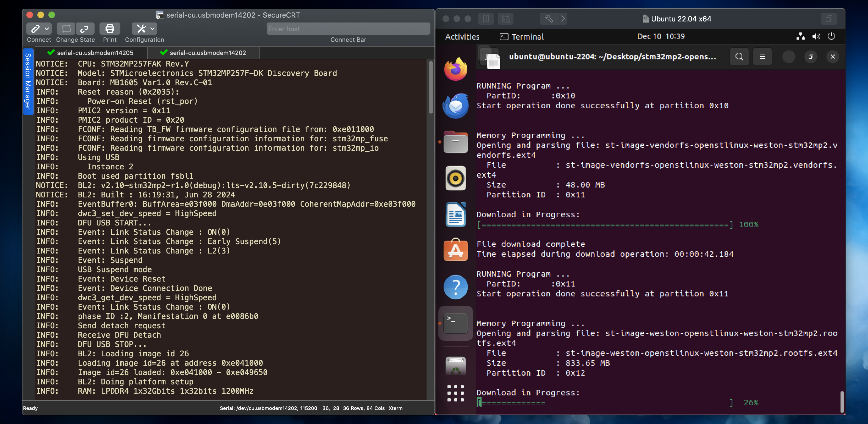Click the network status icon in Ubuntu top bar
Image resolution: width=868 pixels, height=424 pixels.
800,36
